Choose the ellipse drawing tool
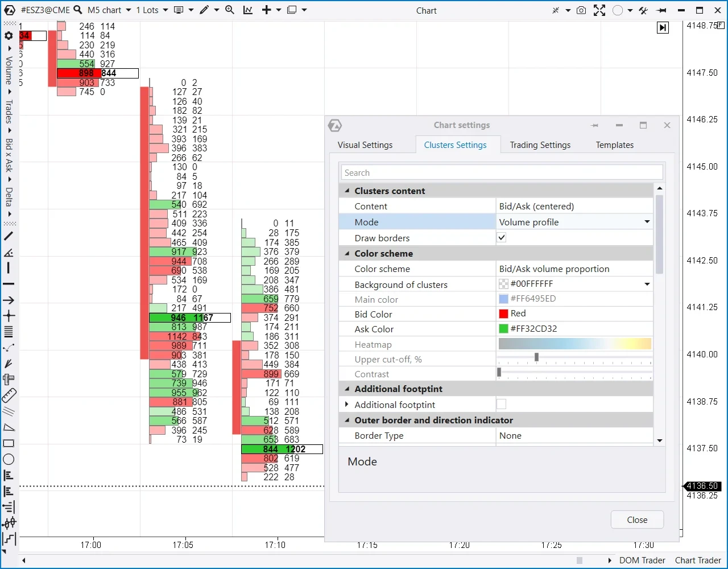The width and height of the screenshot is (728, 569). click(9, 459)
